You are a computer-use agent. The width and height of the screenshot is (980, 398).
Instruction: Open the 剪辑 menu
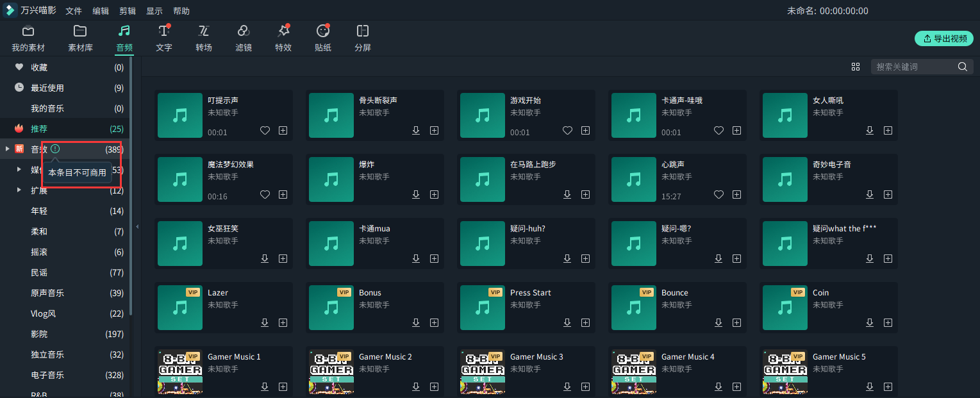click(128, 11)
